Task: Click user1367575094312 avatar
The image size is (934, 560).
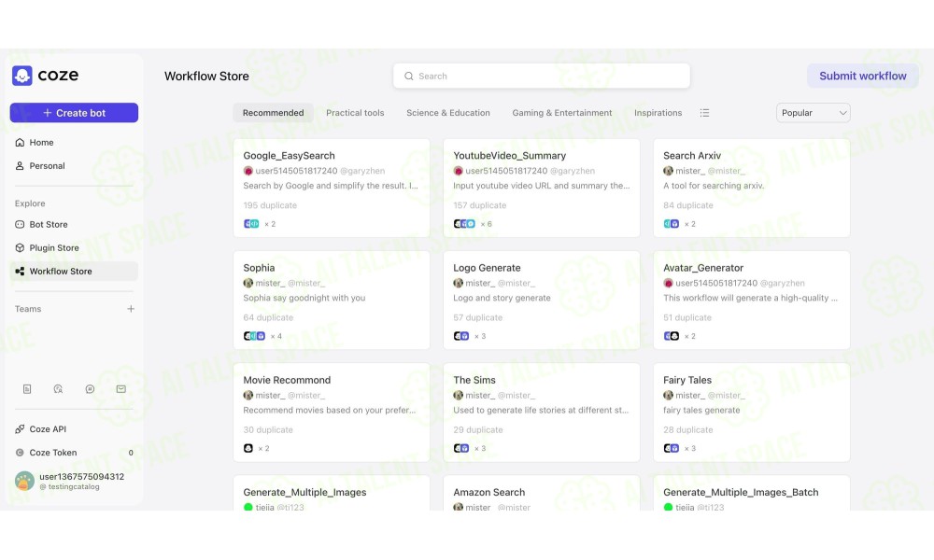Action: click(24, 481)
